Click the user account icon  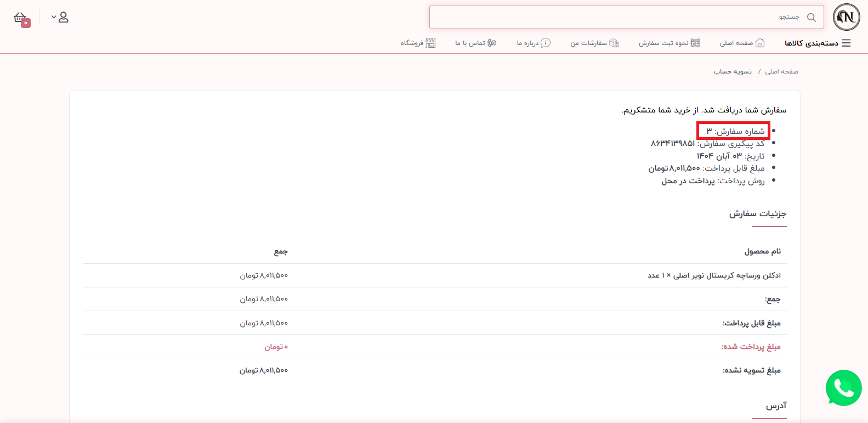64,18
